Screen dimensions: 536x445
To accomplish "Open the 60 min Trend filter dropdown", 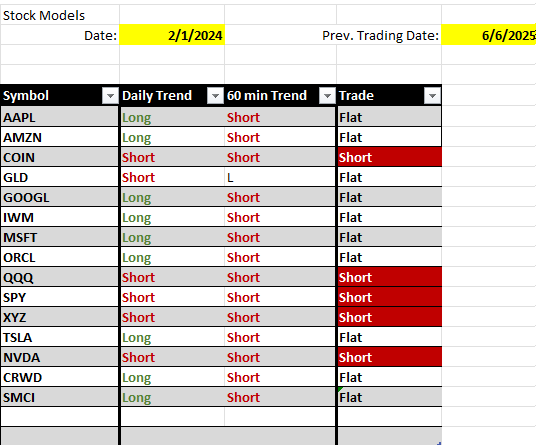I will pyautogui.click(x=327, y=96).
